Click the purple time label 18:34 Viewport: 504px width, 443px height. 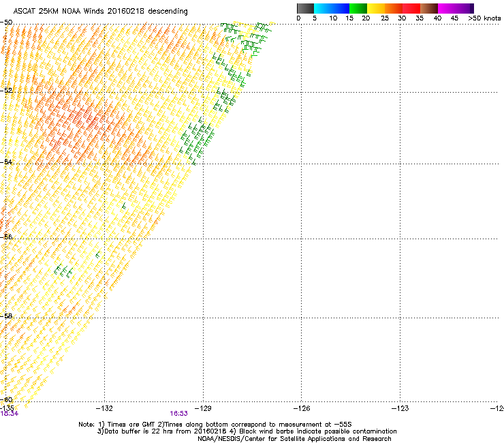tap(10, 414)
